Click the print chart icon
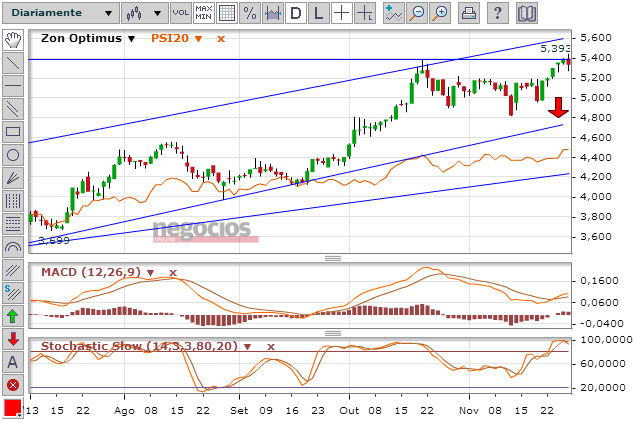636x422 pixels. click(468, 13)
